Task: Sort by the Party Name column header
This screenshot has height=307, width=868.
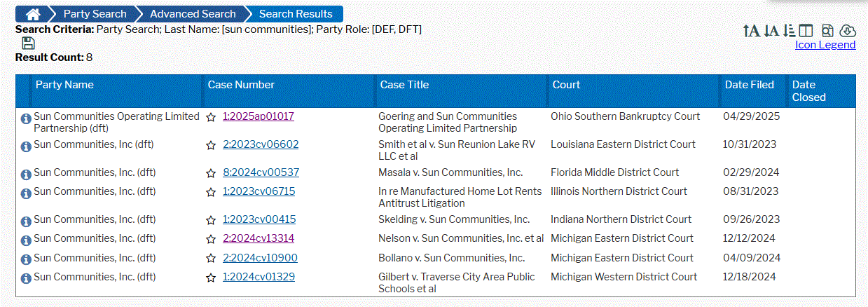Action: pyautogui.click(x=64, y=85)
